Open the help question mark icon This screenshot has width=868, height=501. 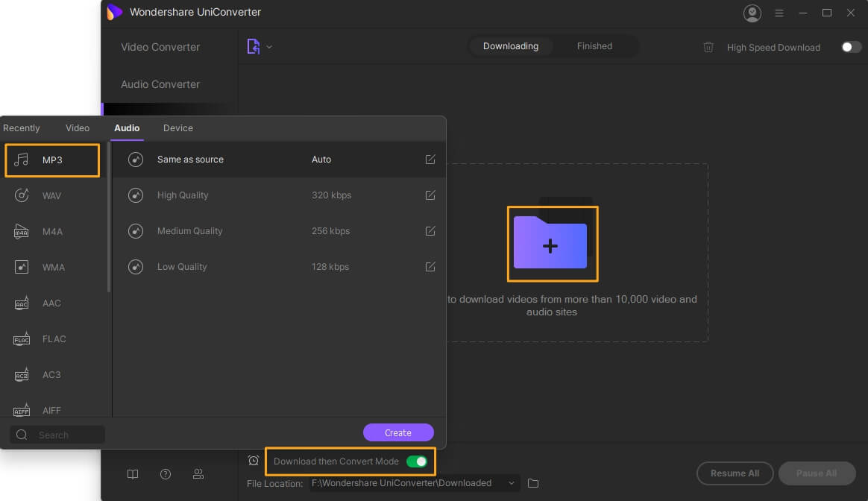coord(166,474)
